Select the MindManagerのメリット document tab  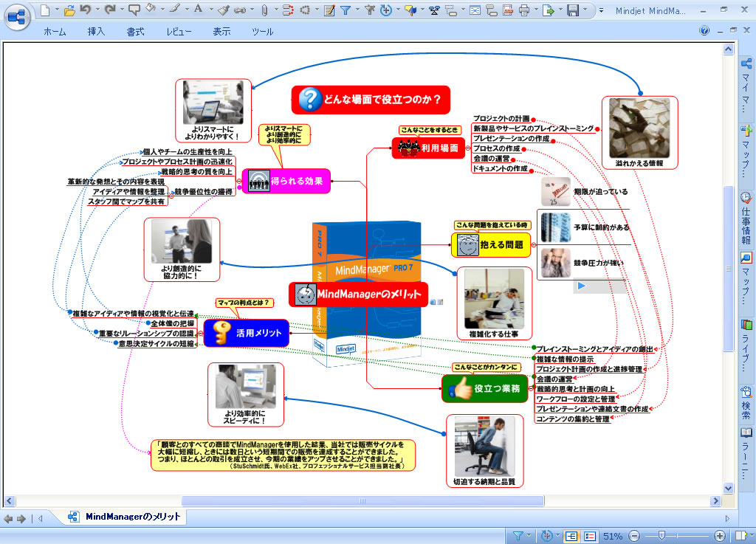(x=126, y=517)
